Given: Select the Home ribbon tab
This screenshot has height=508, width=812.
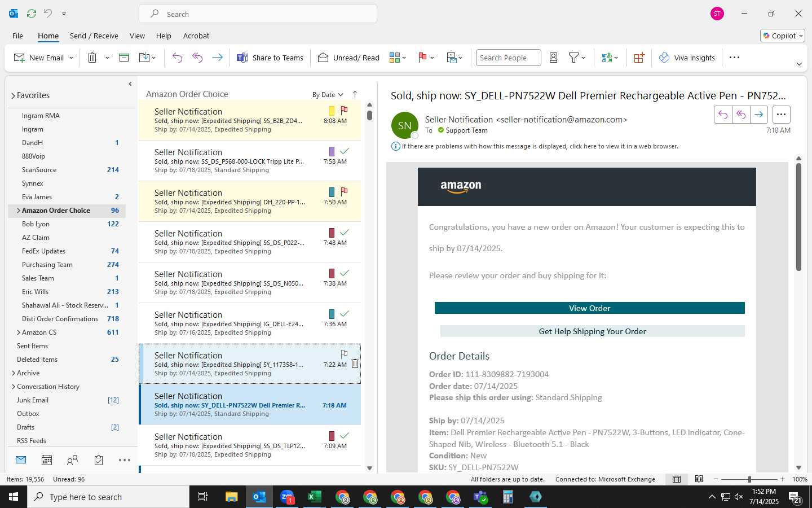Looking at the screenshot, I should pyautogui.click(x=48, y=36).
